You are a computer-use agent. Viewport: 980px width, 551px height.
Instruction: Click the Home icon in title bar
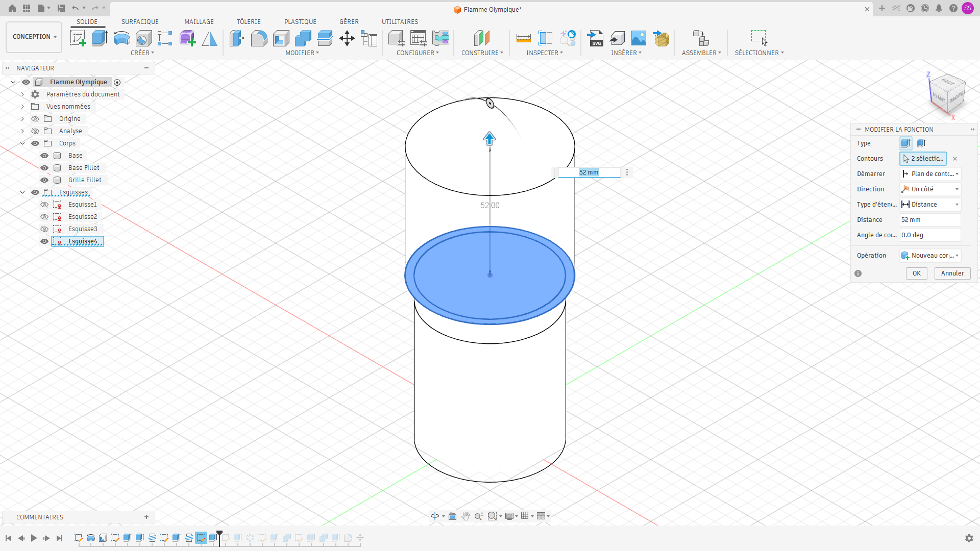(x=12, y=8)
